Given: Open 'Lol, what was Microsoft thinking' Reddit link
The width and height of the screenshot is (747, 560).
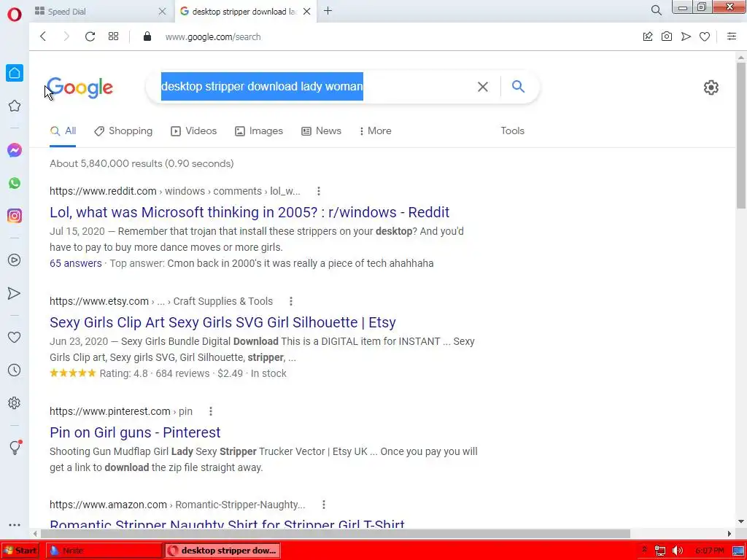Looking at the screenshot, I should point(249,212).
